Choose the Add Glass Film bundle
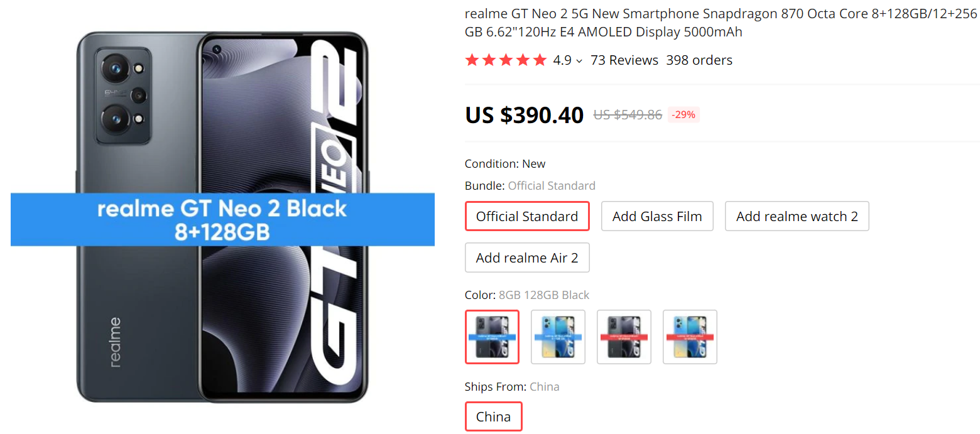 tap(657, 216)
